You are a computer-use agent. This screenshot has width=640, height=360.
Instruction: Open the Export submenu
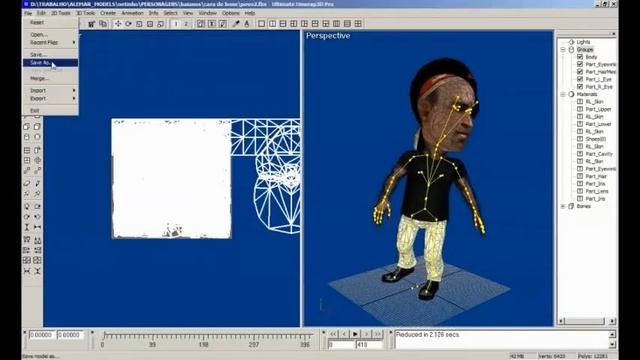(x=50, y=98)
